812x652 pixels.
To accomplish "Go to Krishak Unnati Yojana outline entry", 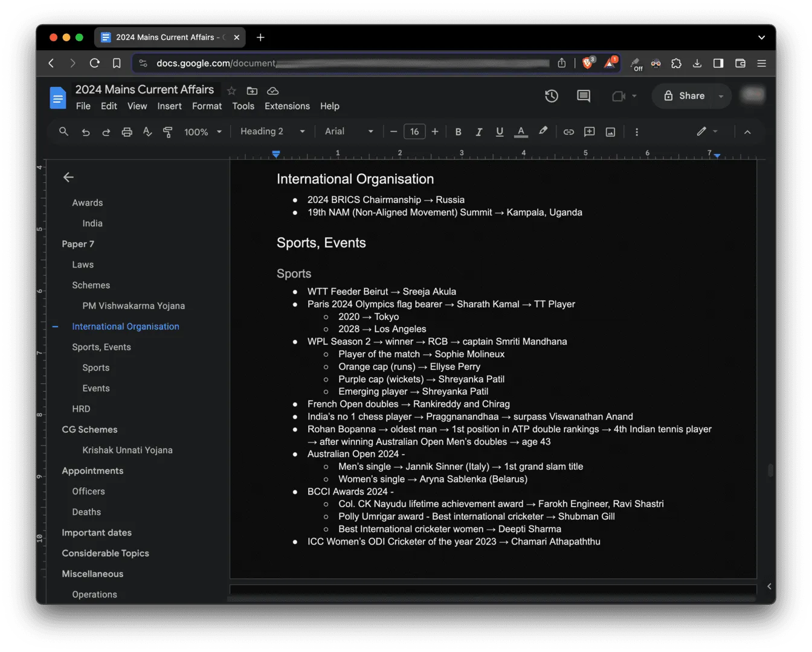I will [x=127, y=450].
